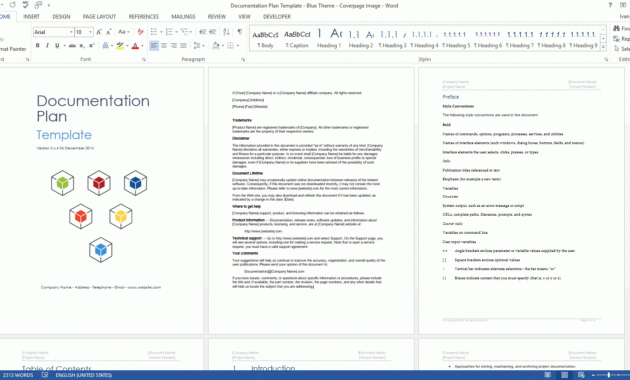This screenshot has width=630, height=380.
Task: Decrease paragraph indent
Action: [202, 32]
